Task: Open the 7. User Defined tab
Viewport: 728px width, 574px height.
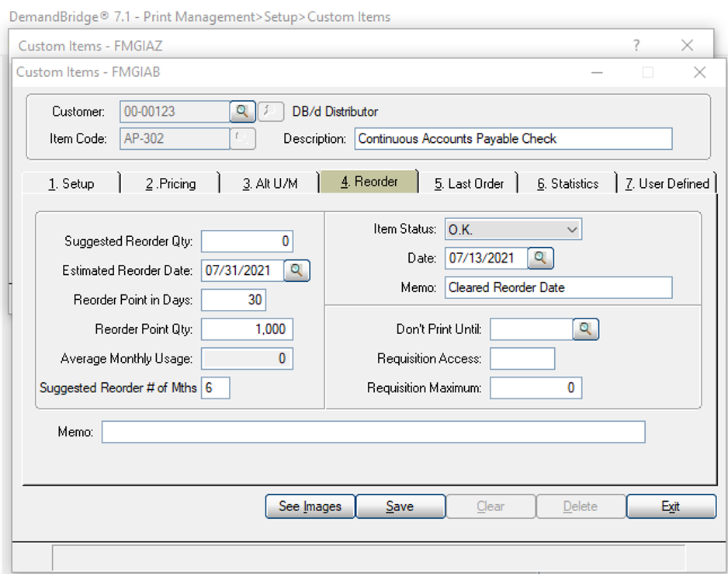Action: tap(667, 183)
